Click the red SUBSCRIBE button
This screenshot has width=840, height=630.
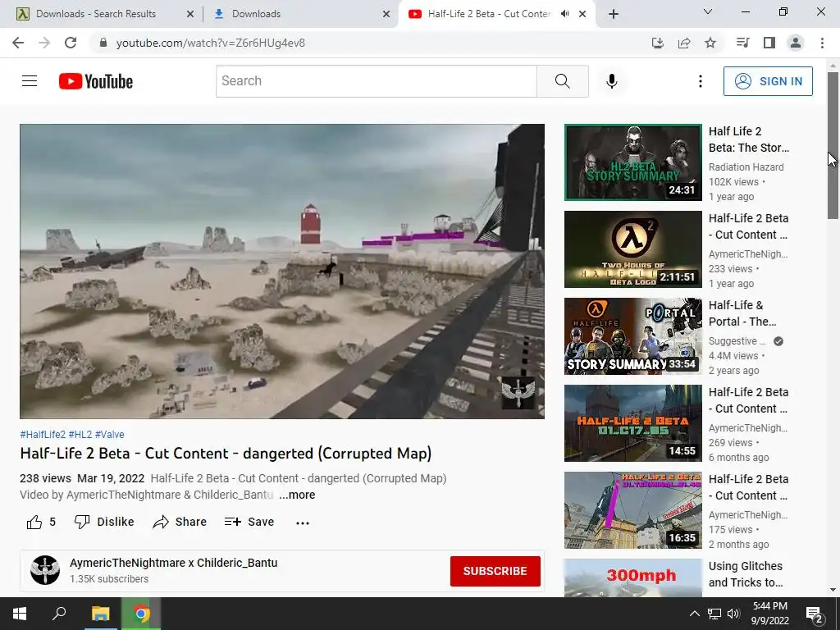click(x=495, y=571)
